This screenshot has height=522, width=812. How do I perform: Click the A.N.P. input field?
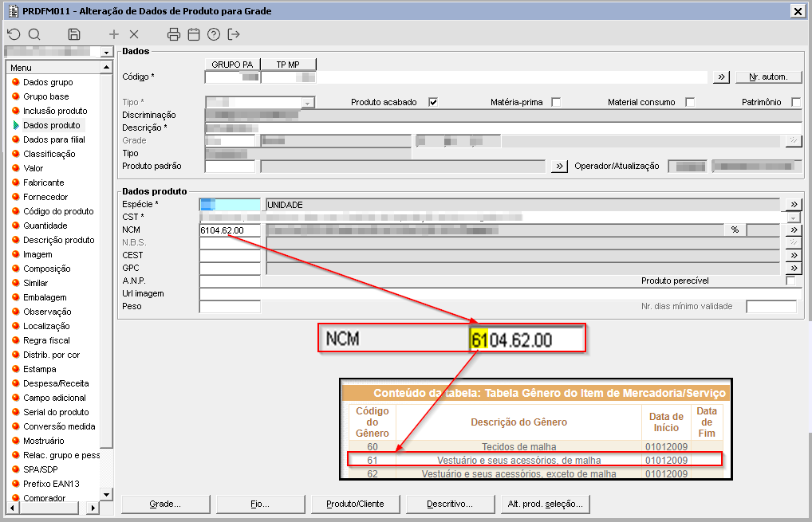pos(230,281)
